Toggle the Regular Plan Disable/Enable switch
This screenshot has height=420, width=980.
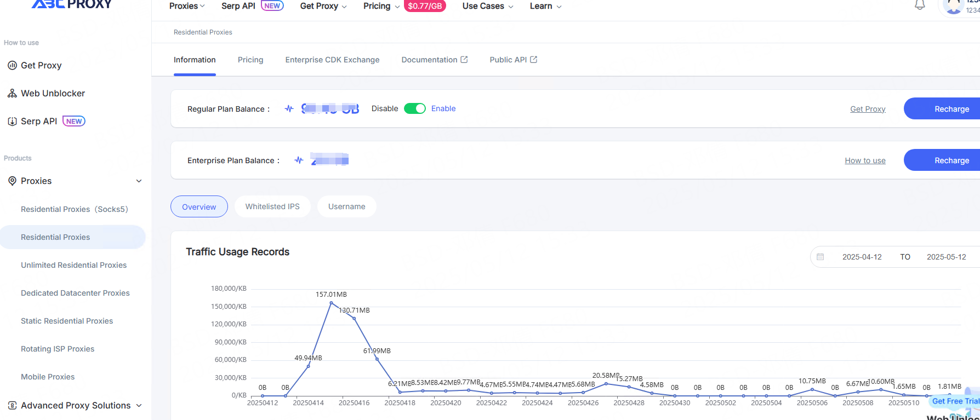(415, 108)
